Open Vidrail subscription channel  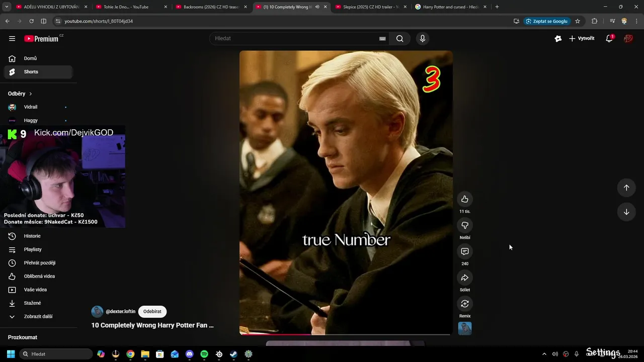click(x=38, y=107)
